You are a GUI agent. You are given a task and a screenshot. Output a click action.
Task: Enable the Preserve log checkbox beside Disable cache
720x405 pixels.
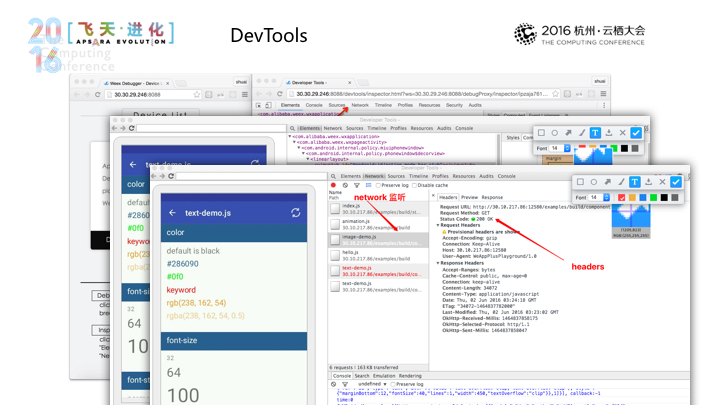378,186
